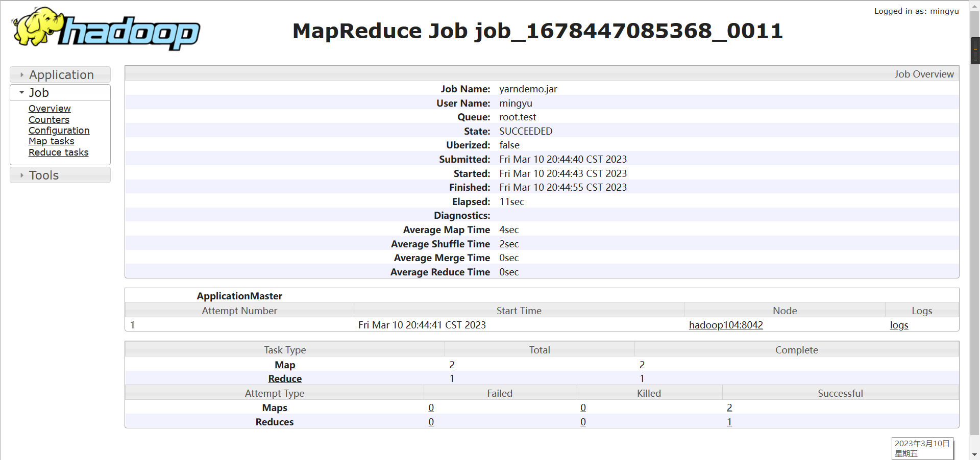Expand the Tools section
This screenshot has height=460, width=980.
44,175
